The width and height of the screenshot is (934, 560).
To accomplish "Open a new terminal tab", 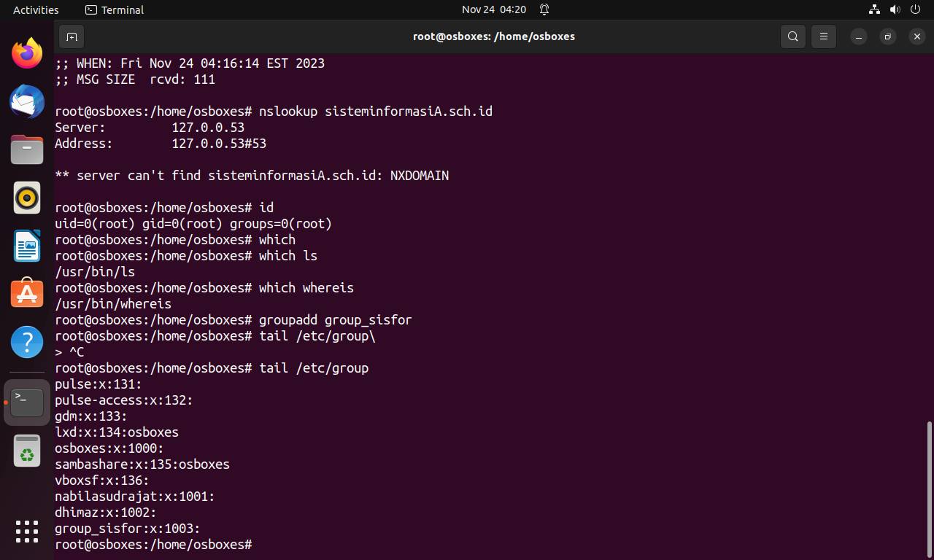I will pyautogui.click(x=72, y=36).
